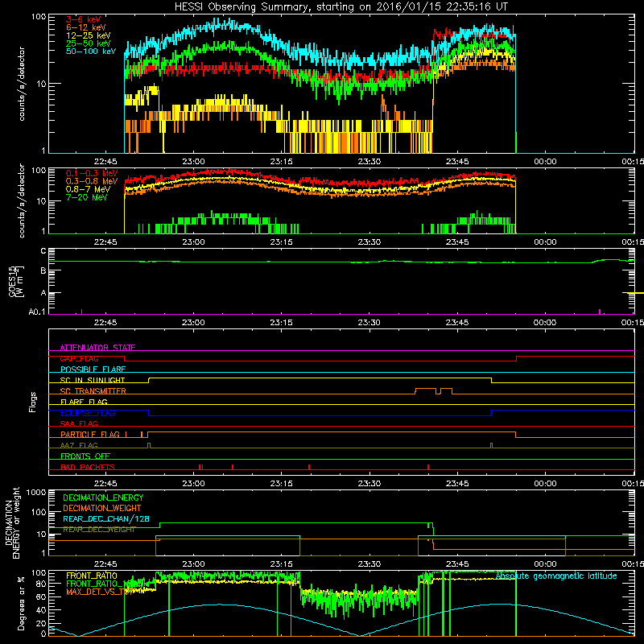Click the 23:45 time label under the MeV plot
644x644 pixels.
pos(457,242)
